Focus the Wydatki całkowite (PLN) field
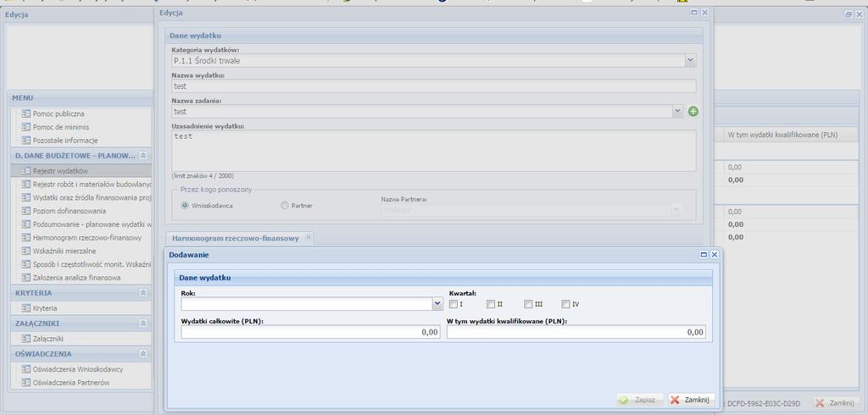 tap(310, 332)
